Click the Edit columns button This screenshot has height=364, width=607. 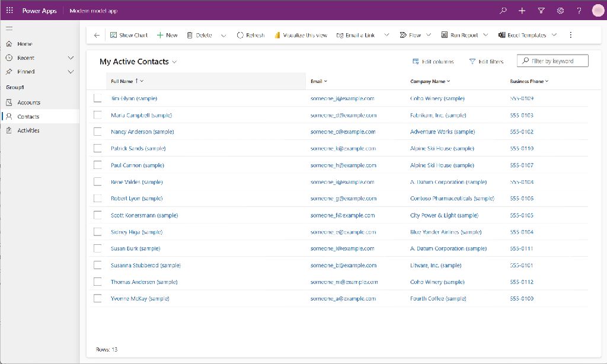[433, 62]
